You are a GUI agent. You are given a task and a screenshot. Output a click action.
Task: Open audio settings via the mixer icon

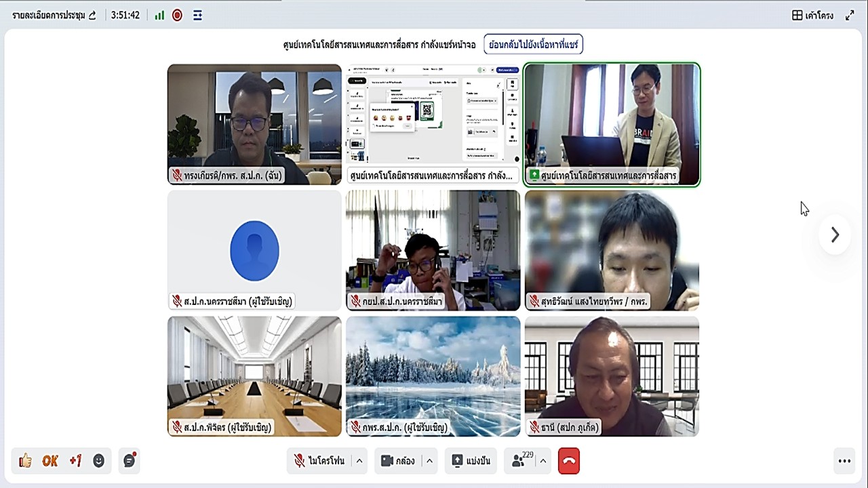(x=197, y=15)
